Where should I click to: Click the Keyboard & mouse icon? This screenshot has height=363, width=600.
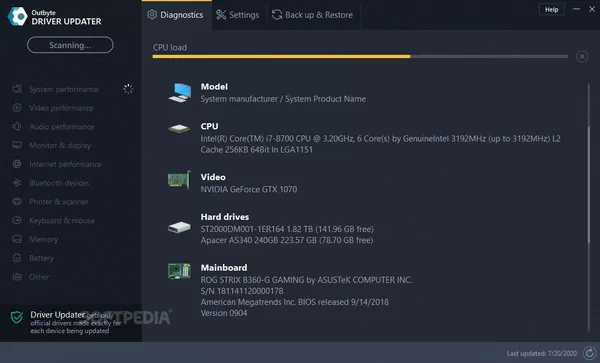(x=17, y=220)
